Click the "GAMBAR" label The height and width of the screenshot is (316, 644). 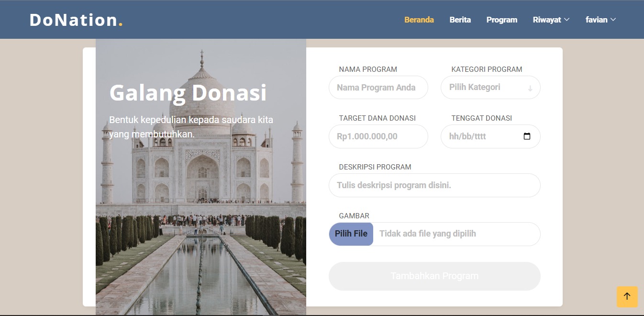354,216
